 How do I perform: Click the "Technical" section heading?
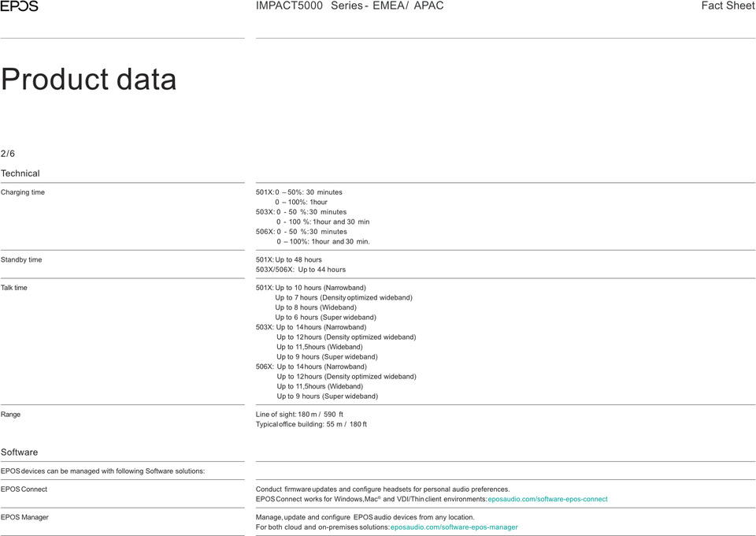click(20, 173)
